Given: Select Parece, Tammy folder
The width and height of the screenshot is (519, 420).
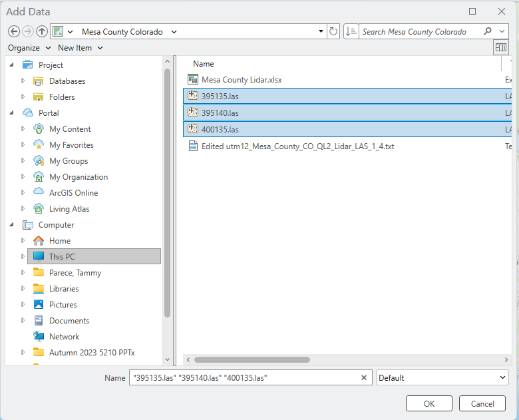Looking at the screenshot, I should pyautogui.click(x=75, y=273).
